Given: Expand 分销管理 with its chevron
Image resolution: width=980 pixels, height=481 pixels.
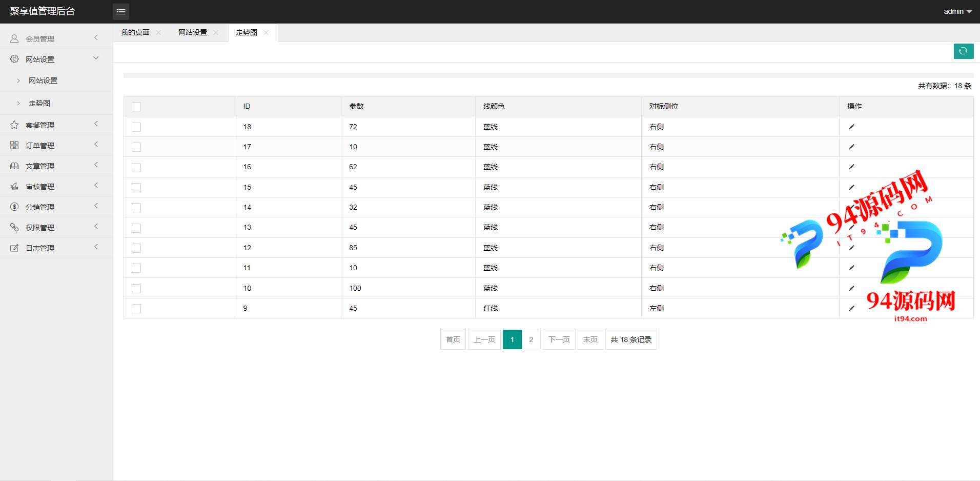Looking at the screenshot, I should coord(96,206).
